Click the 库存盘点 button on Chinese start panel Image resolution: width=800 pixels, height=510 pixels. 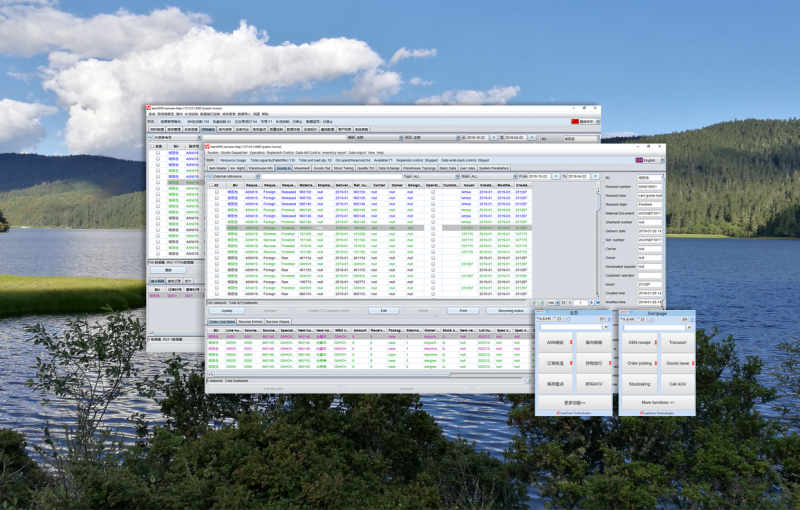555,384
